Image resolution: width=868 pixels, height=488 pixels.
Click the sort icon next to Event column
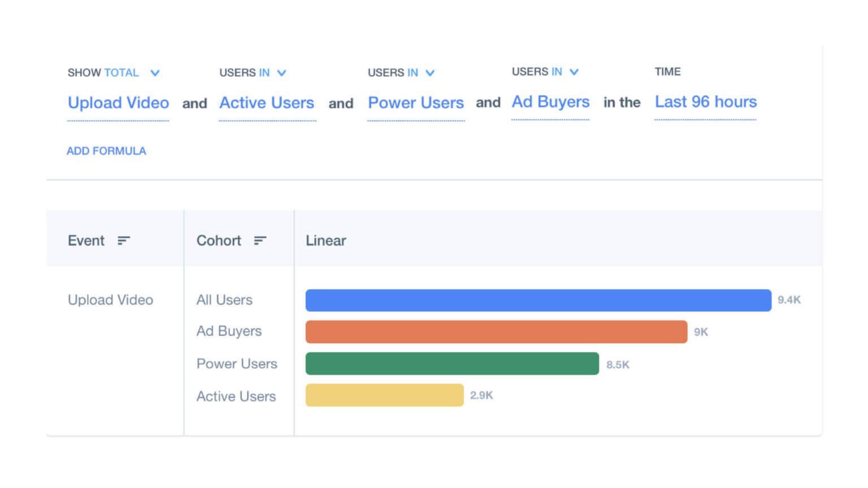pyautogui.click(x=123, y=241)
